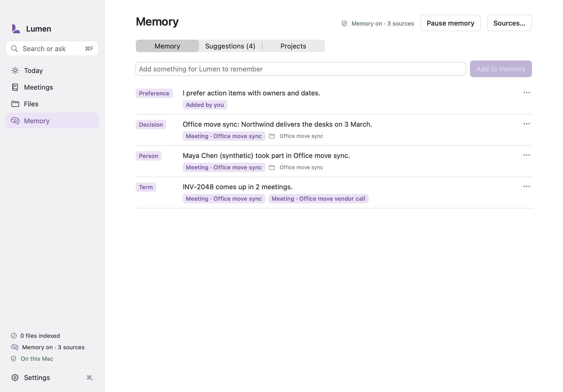This screenshot has width=563, height=392.
Task: Open Meeting · Office move sync tag in Decision row
Action: pos(224,136)
